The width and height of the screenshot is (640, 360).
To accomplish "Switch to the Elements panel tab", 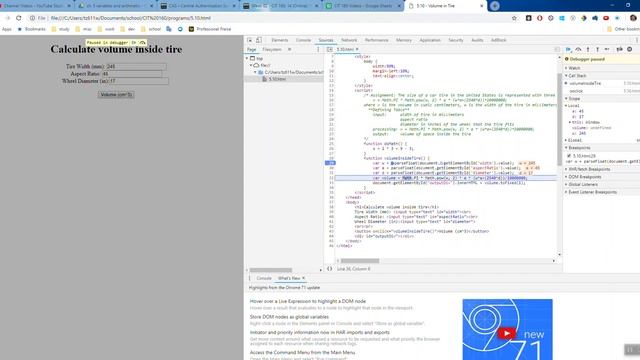I will pyautogui.click(x=280, y=40).
